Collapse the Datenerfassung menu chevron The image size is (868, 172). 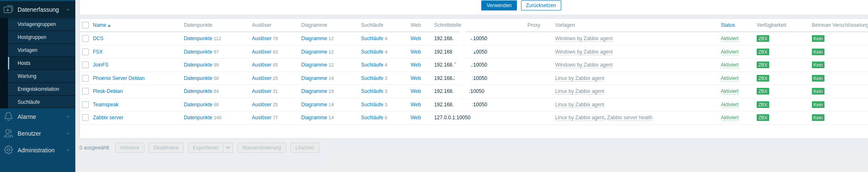pos(68,9)
